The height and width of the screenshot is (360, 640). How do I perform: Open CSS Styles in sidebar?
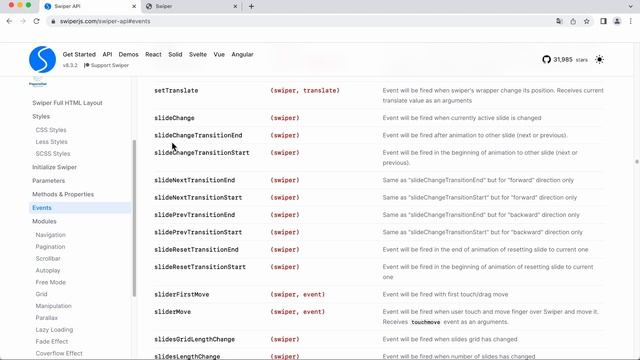click(51, 130)
